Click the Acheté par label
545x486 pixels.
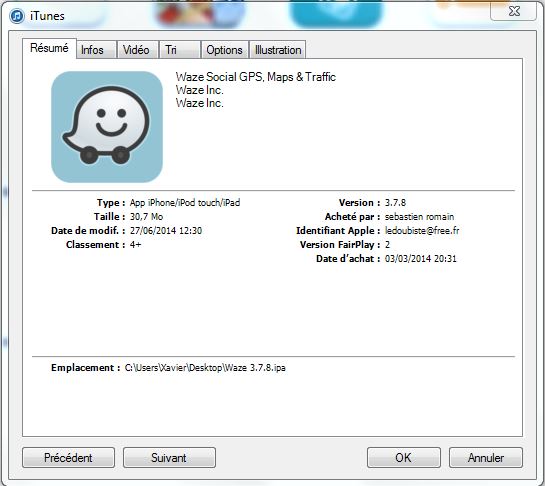(352, 217)
